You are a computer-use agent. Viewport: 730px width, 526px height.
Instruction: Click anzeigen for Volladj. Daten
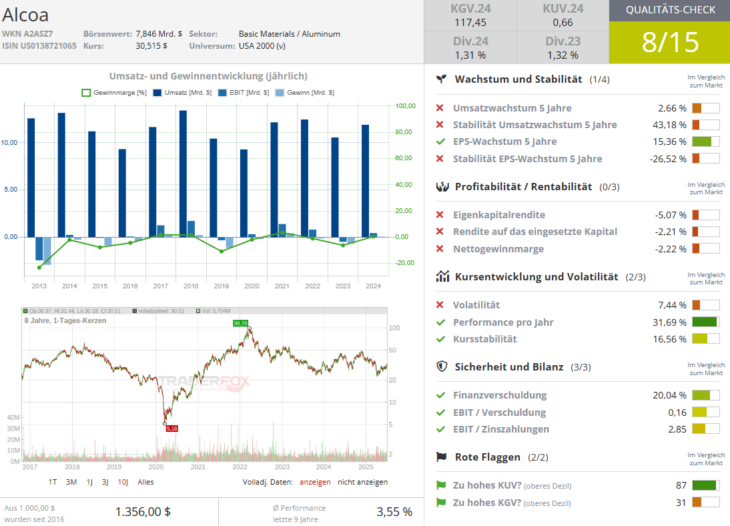coord(315,482)
